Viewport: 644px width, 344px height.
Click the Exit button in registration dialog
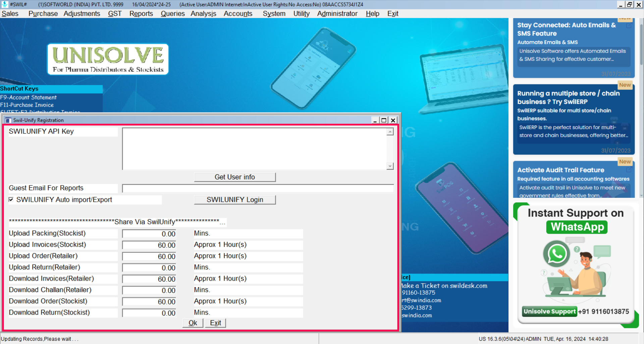click(215, 323)
